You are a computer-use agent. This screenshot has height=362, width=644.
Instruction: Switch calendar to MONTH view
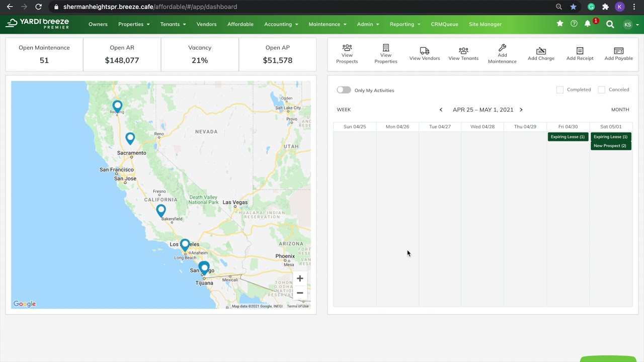click(x=620, y=110)
